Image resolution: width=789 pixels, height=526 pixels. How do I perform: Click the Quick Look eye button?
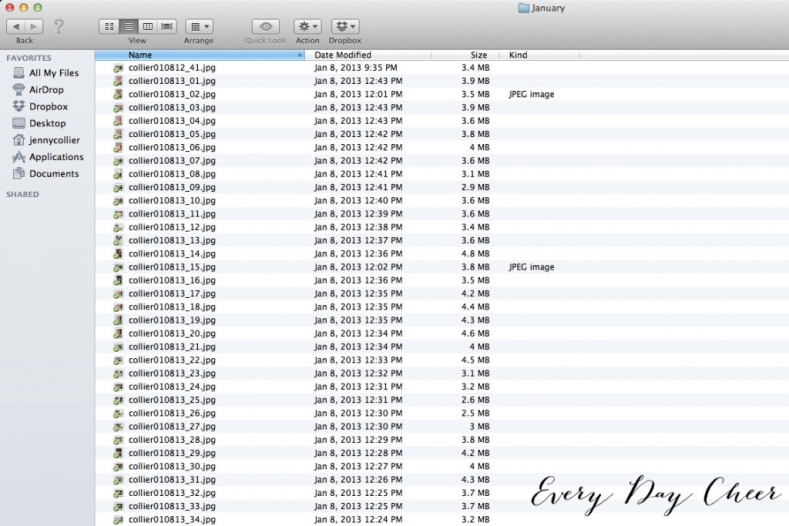(x=266, y=26)
